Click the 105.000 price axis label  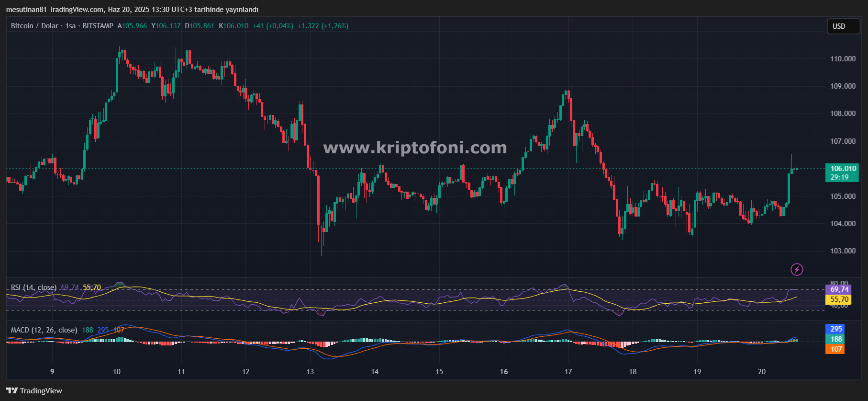(x=843, y=196)
